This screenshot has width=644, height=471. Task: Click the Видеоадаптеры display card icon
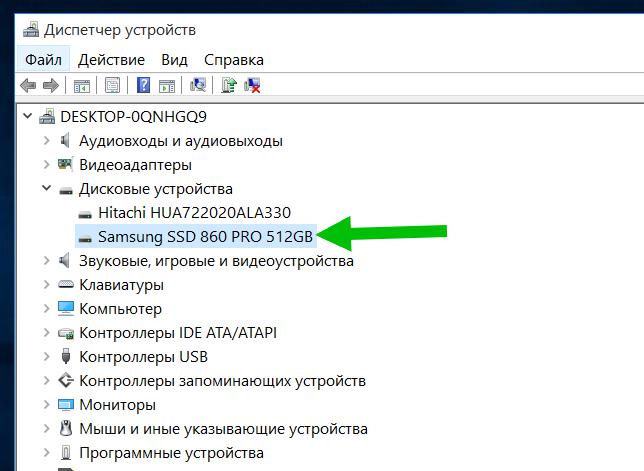pyautogui.click(x=65, y=165)
